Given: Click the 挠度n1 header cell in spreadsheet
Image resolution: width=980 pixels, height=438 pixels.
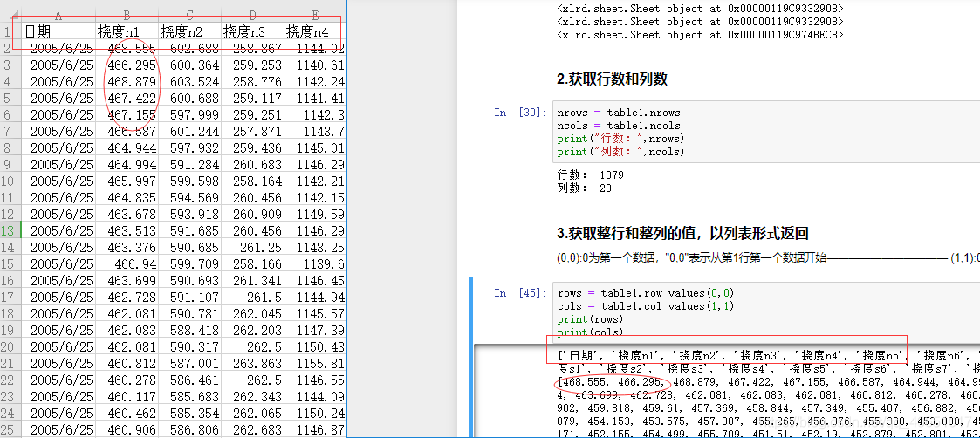Looking at the screenshot, I should point(127,31).
